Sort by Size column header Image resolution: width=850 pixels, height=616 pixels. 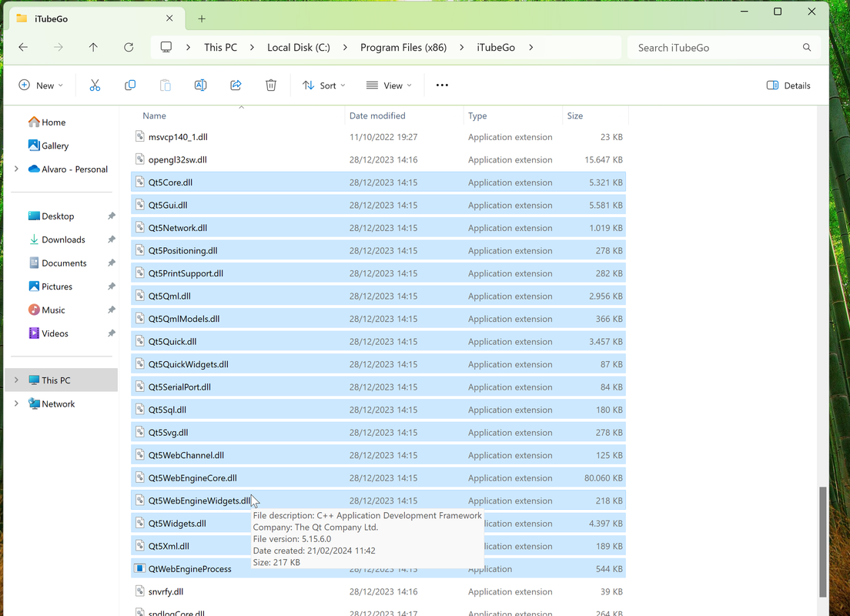(595, 115)
